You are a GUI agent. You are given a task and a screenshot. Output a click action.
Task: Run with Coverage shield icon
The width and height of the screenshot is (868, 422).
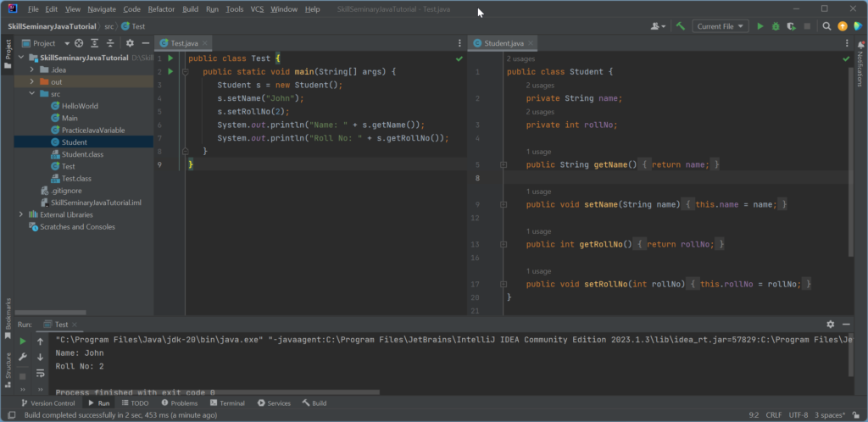(x=792, y=26)
